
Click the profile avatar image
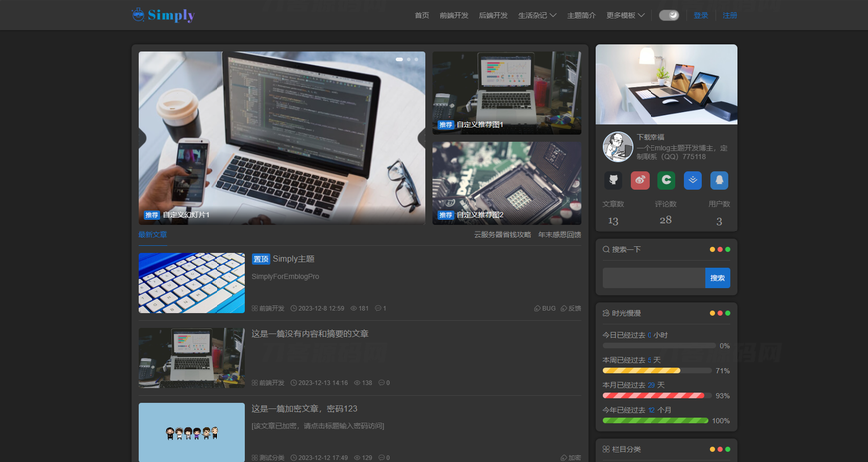pyautogui.click(x=615, y=147)
